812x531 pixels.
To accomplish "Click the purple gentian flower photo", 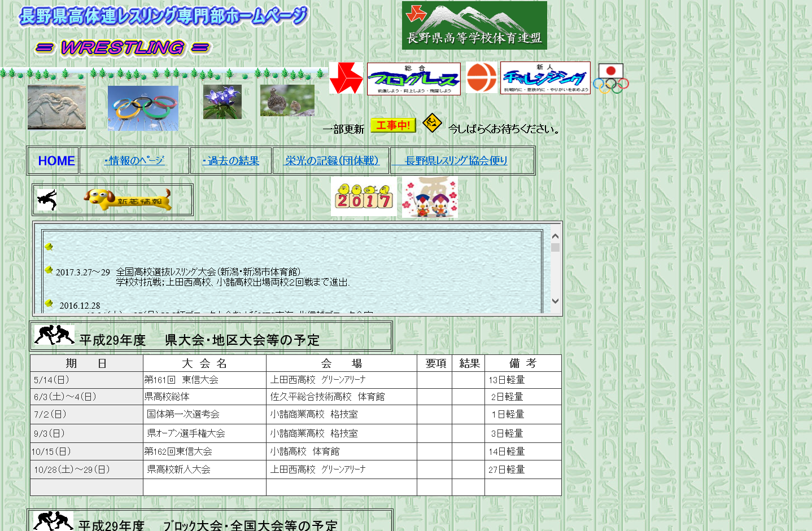I will 222,102.
